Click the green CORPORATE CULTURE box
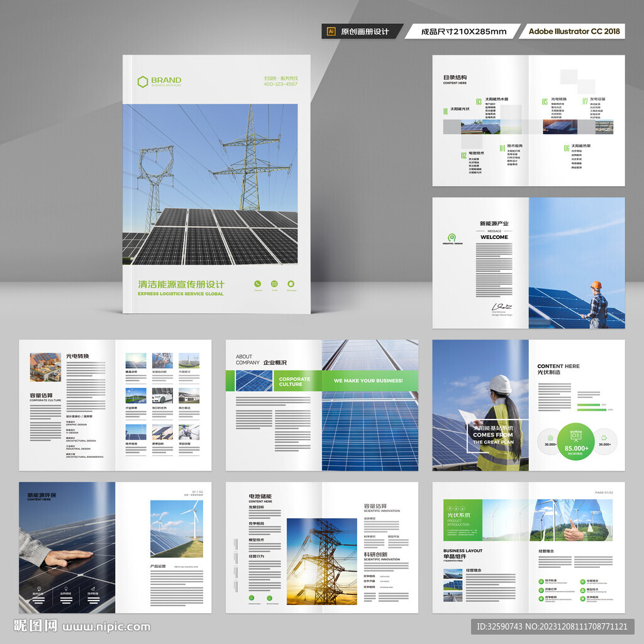This screenshot has width=644, height=644. (297, 381)
